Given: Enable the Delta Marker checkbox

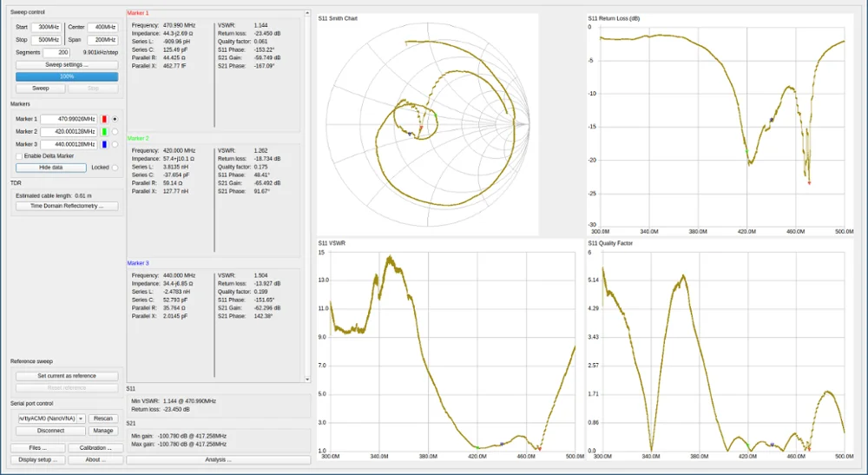Looking at the screenshot, I should coord(19,156).
